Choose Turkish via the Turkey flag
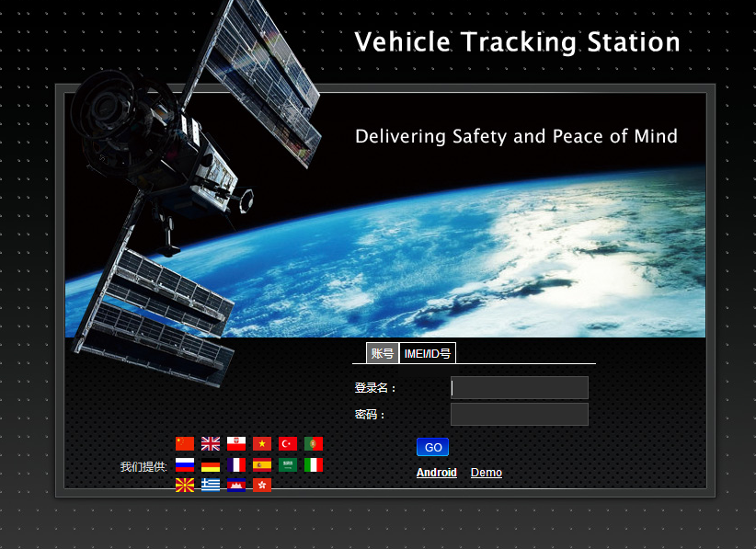 coord(287,443)
